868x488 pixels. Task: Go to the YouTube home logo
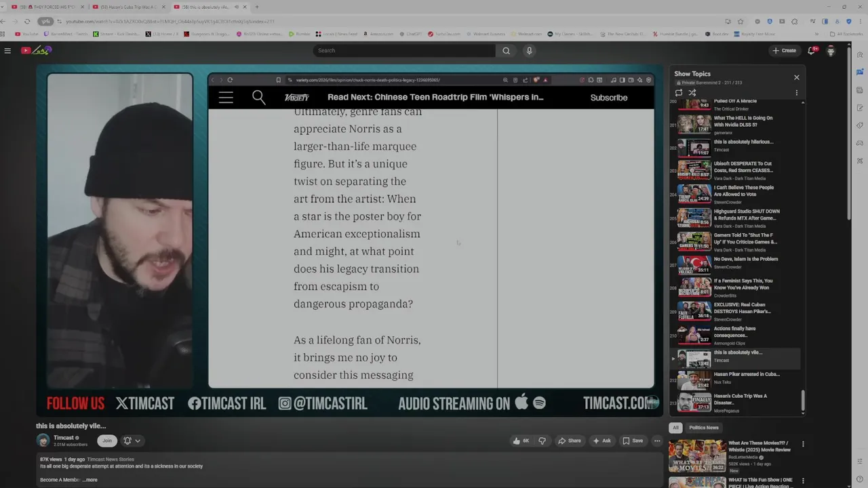(x=36, y=50)
